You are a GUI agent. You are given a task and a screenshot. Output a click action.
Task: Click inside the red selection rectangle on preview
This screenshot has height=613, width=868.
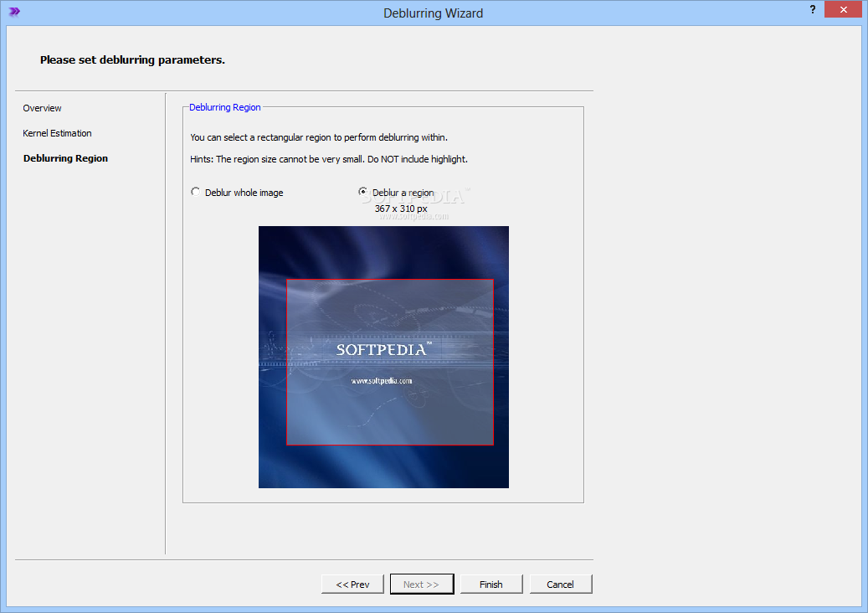(390, 362)
